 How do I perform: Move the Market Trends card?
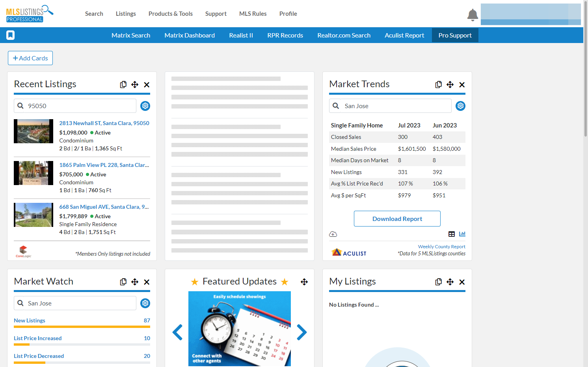click(x=450, y=84)
